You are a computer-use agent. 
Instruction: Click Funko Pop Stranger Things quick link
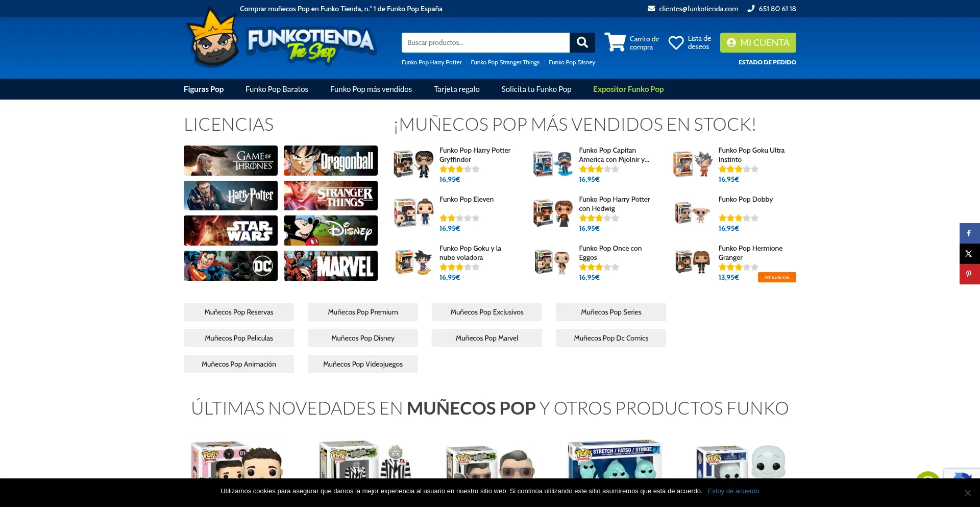pos(505,62)
